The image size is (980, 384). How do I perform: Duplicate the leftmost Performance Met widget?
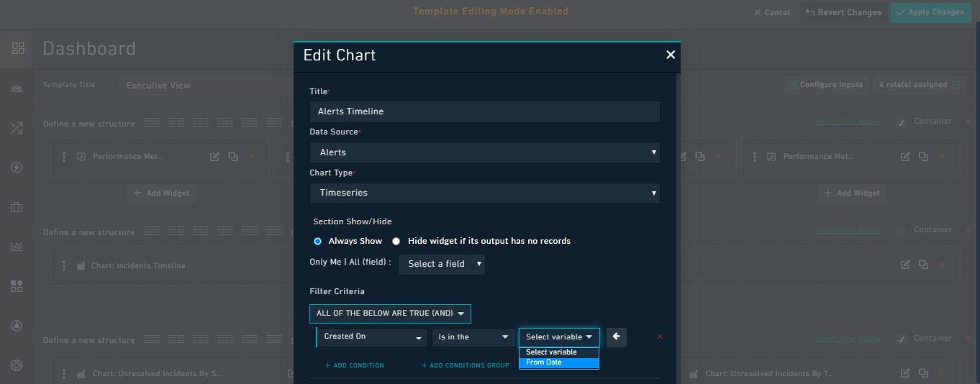pos(232,157)
